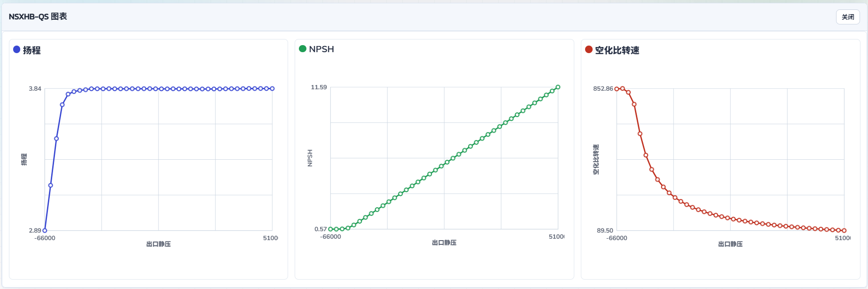Click the green NPSH legend dot
Image resolution: width=868 pixels, height=289 pixels.
click(x=303, y=48)
